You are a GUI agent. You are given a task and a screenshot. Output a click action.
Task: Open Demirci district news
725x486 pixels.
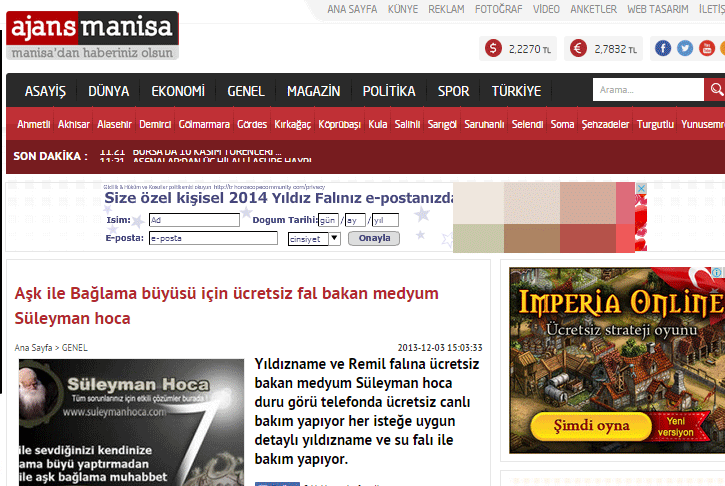pos(155,124)
